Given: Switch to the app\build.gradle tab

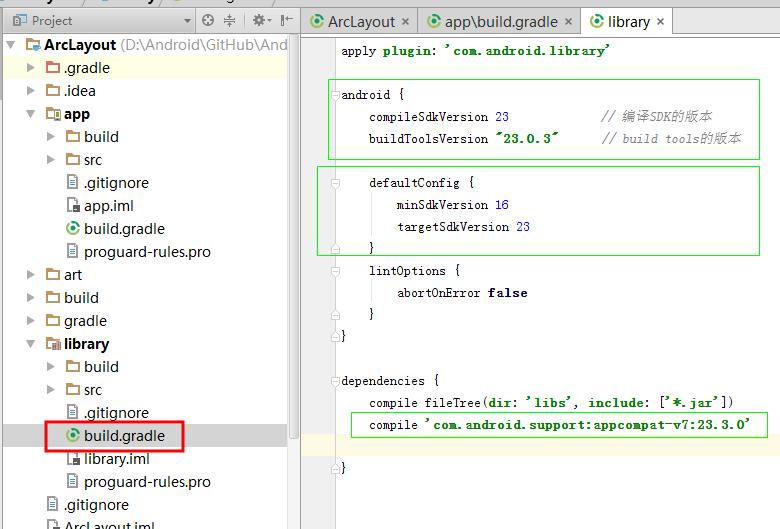Looking at the screenshot, I should coord(501,22).
